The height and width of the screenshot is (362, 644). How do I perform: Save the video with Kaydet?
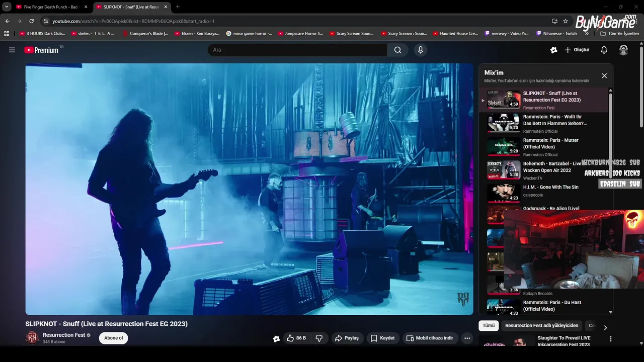point(382,338)
